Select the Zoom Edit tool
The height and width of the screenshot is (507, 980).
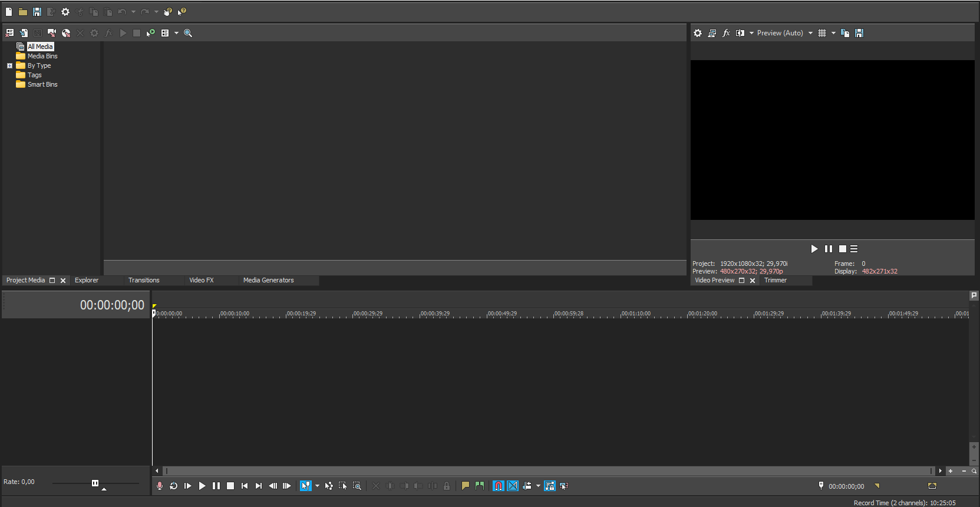point(357,486)
